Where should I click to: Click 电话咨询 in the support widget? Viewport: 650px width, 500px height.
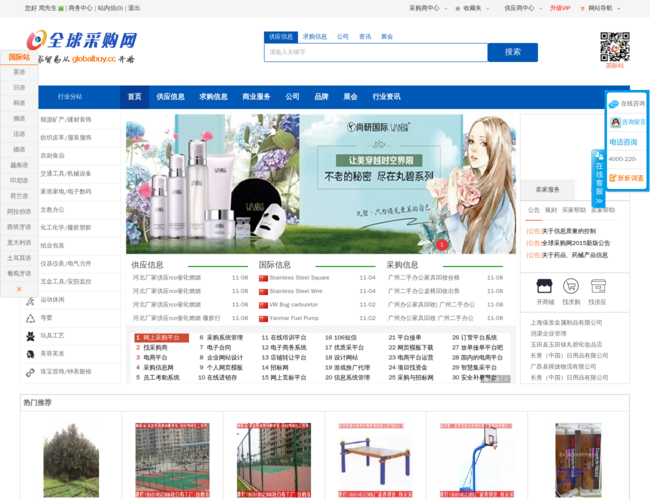[623, 142]
